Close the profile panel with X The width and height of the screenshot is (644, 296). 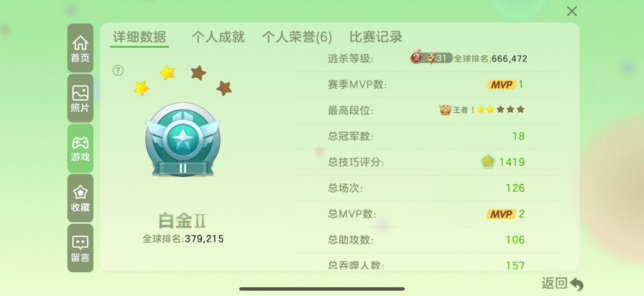click(572, 11)
